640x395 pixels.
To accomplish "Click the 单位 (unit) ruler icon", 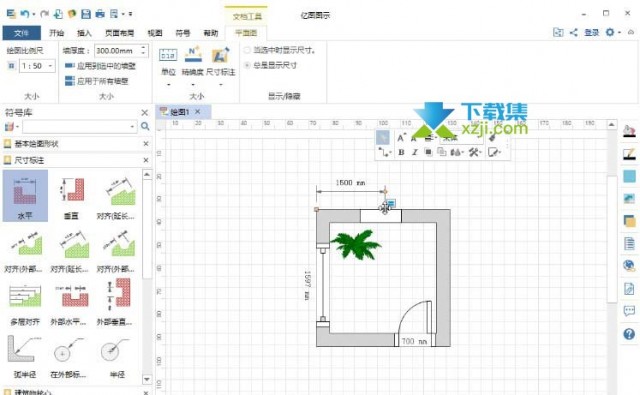I will point(168,55).
